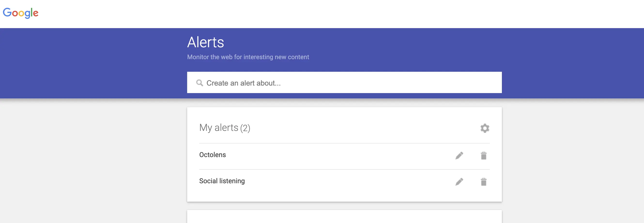Click the alerts count label (2)
The width and height of the screenshot is (644, 223).
(x=246, y=128)
